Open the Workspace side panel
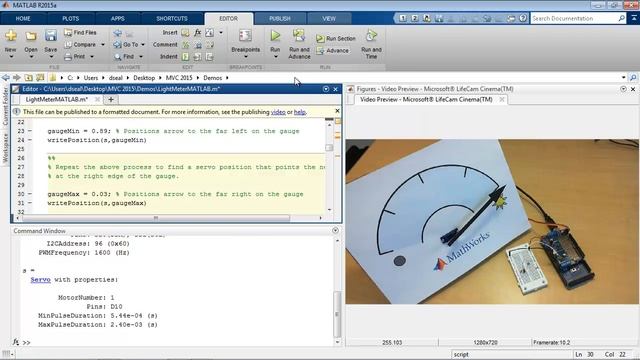 tap(5, 148)
